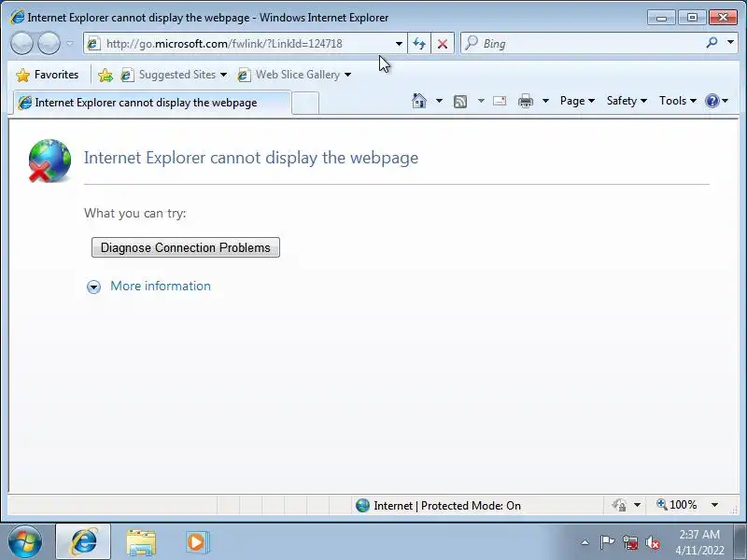
Task: Click the More information link text
Action: (161, 286)
